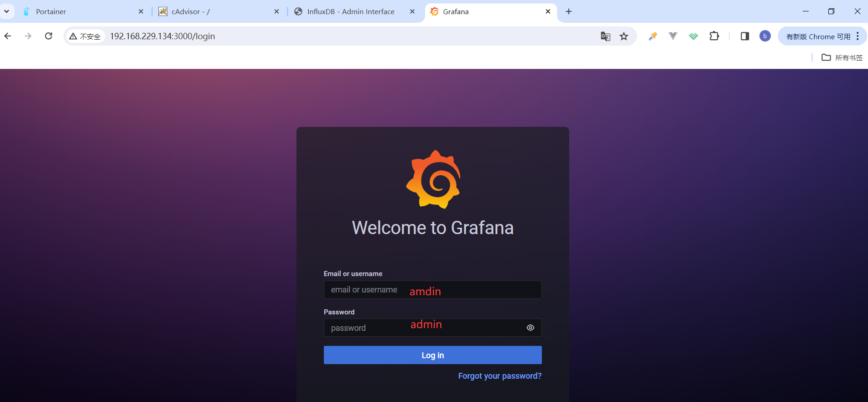Open the extensions puzzle menu

click(x=714, y=36)
